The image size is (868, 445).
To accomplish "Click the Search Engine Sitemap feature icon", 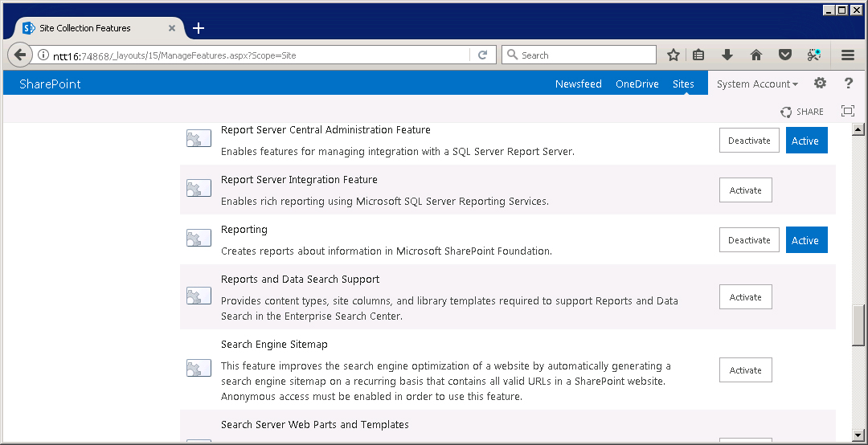I will [199, 368].
